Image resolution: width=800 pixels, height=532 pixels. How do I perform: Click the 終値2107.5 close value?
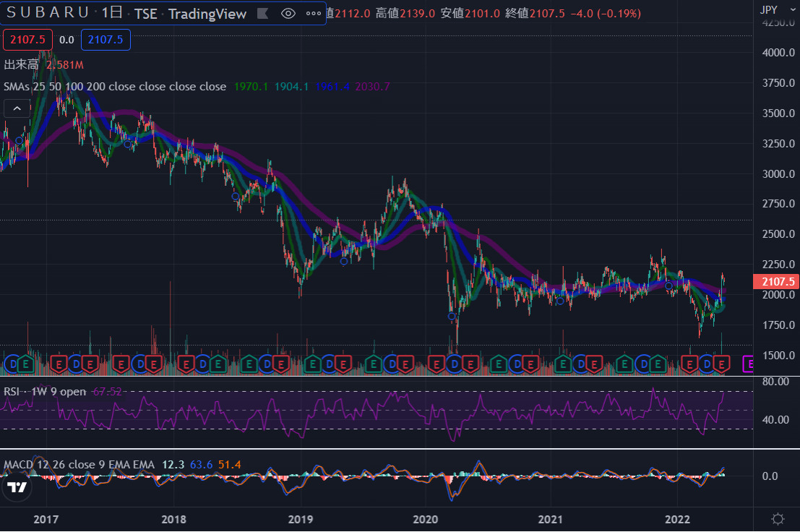[x=535, y=13]
